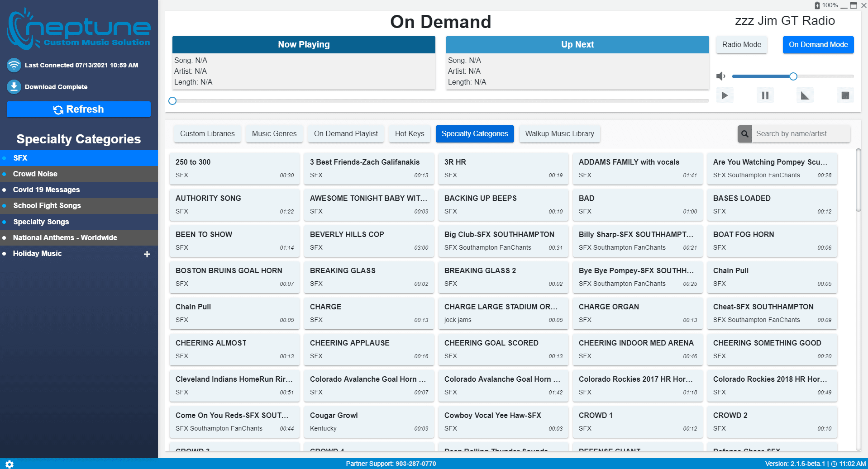Viewport: 868px width, 469px height.
Task: Click the Download Complete icon
Action: [x=14, y=87]
